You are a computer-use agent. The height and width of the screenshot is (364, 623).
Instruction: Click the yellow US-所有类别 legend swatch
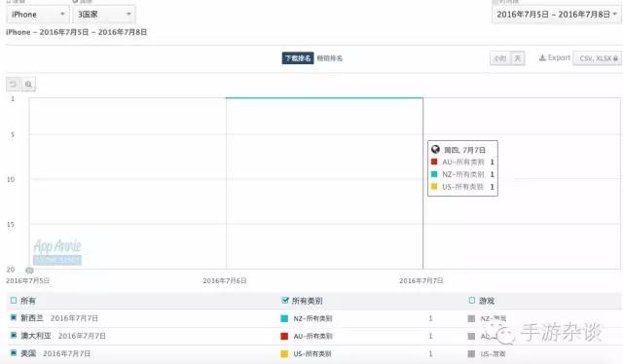pos(284,353)
